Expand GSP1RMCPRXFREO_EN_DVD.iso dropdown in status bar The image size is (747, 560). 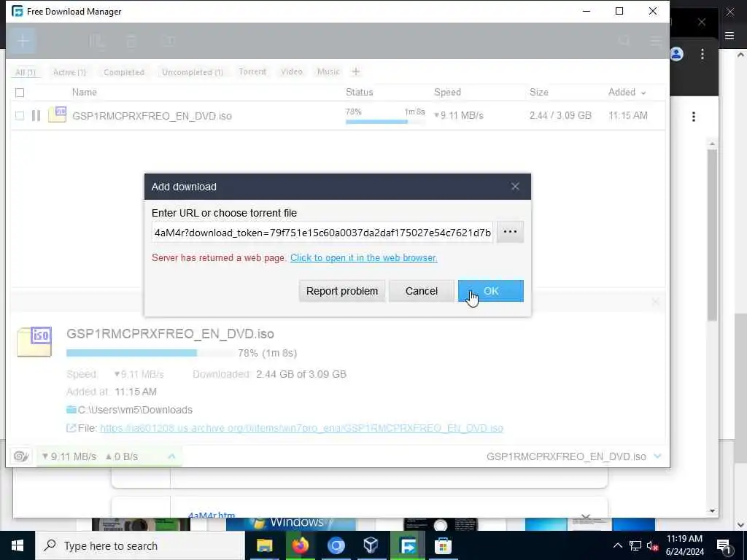click(657, 456)
